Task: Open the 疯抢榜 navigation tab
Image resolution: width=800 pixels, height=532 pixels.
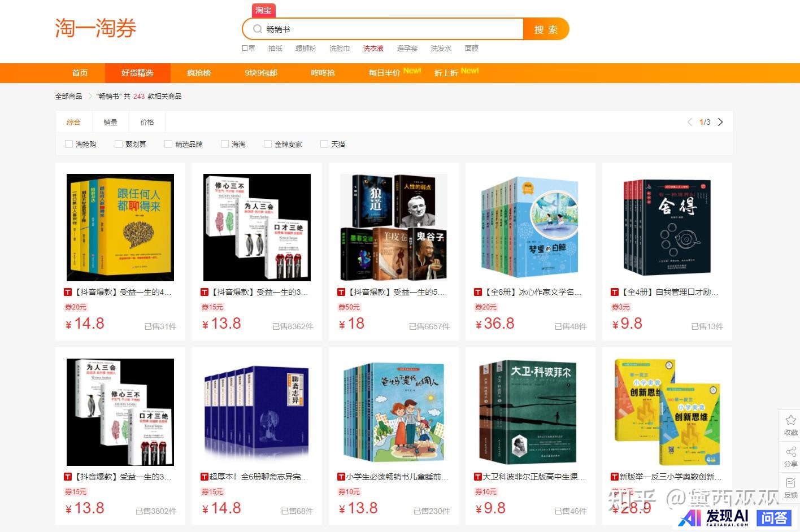Action: coord(199,73)
